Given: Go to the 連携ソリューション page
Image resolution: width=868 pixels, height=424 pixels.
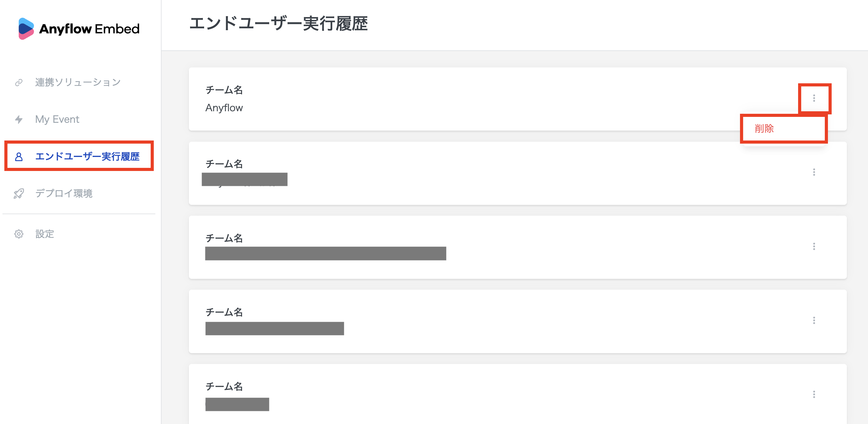Looking at the screenshot, I should (x=78, y=82).
